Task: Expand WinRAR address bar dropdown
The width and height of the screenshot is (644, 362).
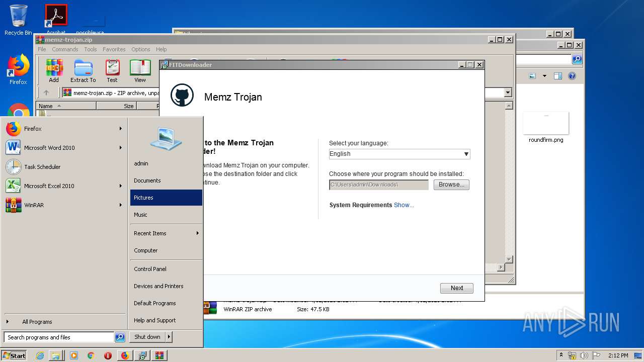Action: [508, 93]
